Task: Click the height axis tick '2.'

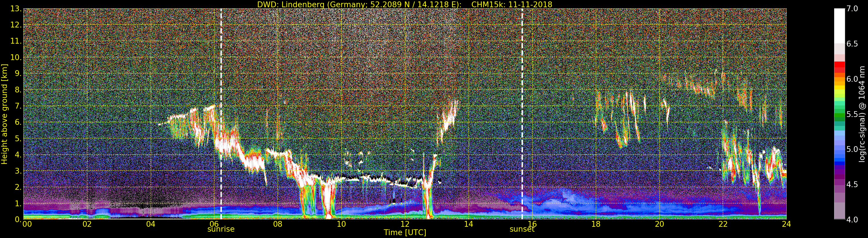Action: click(x=18, y=187)
